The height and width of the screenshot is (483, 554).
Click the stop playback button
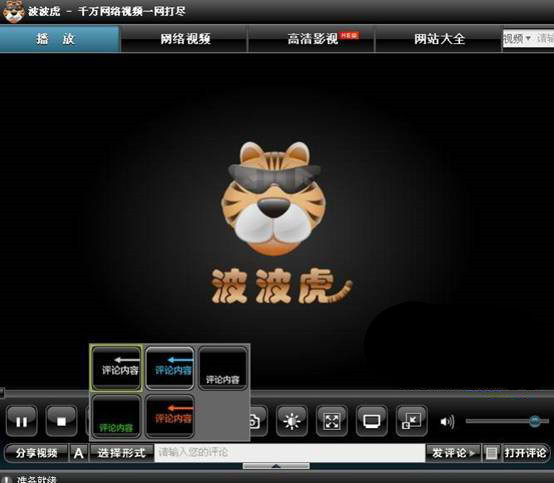[61, 421]
